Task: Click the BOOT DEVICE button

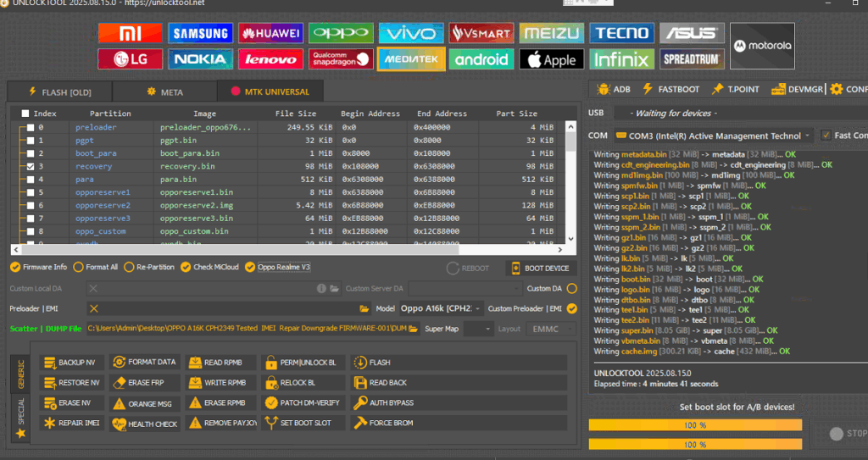Action: [x=541, y=269]
